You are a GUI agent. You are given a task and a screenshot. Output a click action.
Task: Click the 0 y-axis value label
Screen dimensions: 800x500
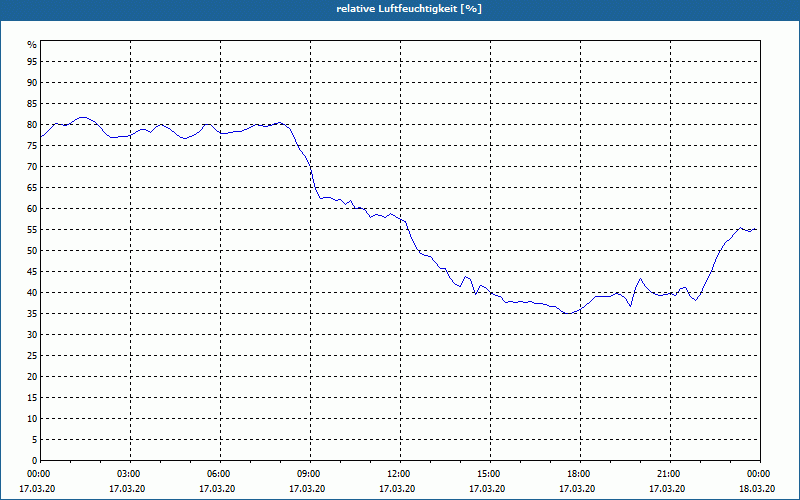(x=35, y=460)
